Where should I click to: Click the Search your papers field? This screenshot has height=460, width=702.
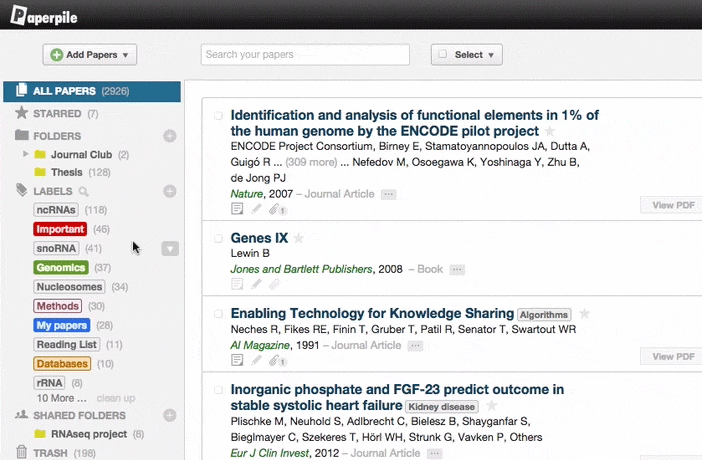click(x=305, y=55)
